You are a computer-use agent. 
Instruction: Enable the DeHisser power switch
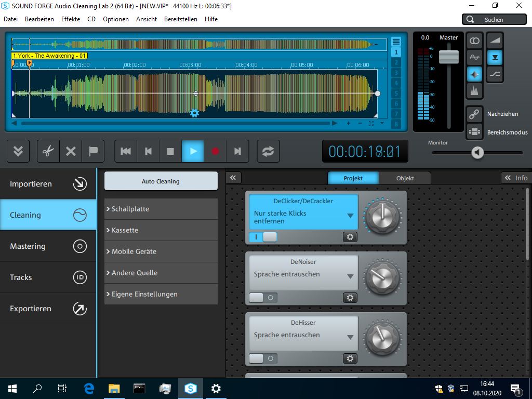click(x=263, y=358)
